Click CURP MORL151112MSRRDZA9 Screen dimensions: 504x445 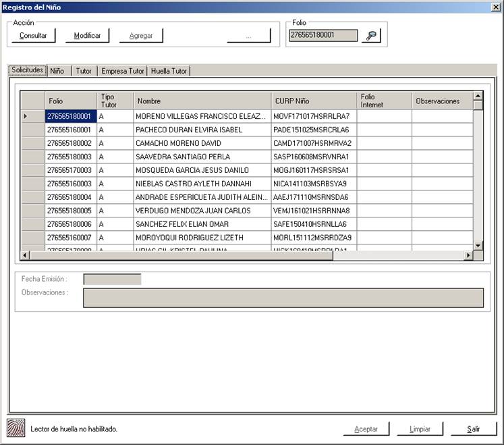click(x=312, y=238)
